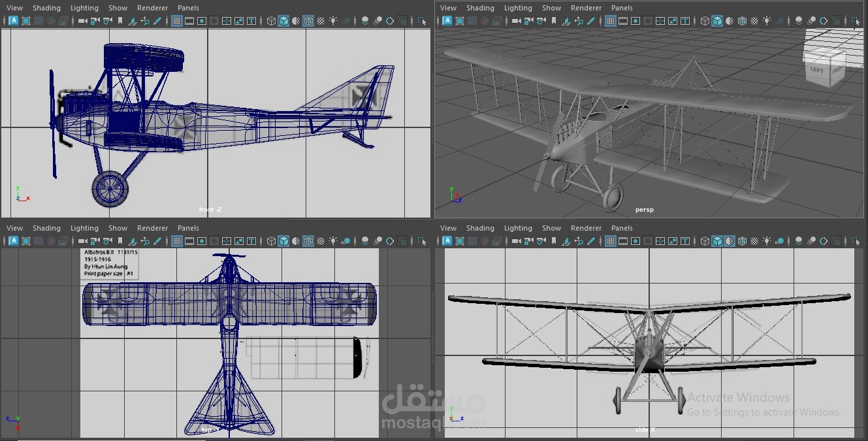This screenshot has height=441, width=868.
Task: Open Show menu in front -Z panel
Action: point(118,8)
